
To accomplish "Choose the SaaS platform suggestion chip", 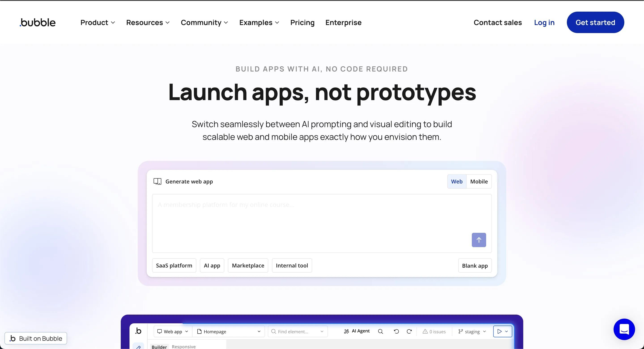I will point(174,266).
